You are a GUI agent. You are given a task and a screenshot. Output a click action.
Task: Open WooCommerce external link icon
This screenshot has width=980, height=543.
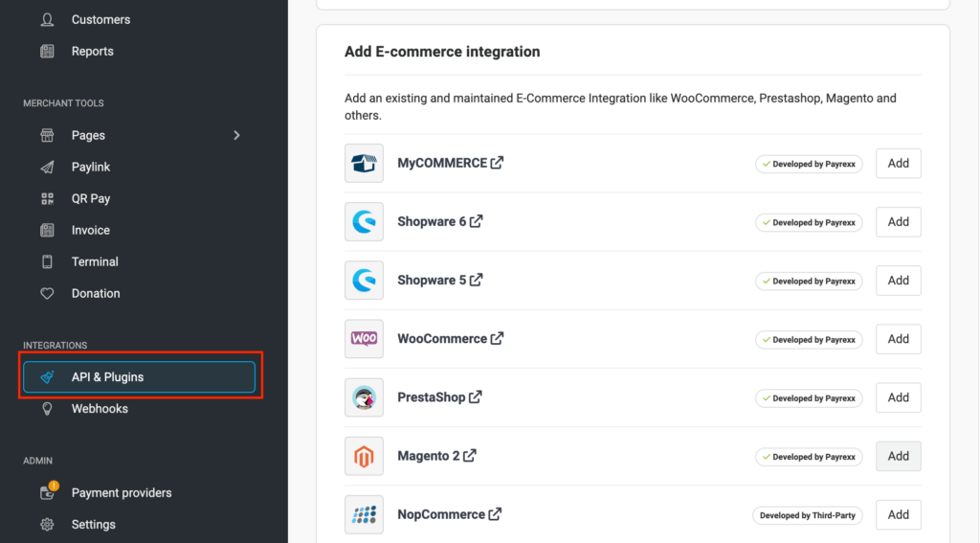pyautogui.click(x=497, y=338)
